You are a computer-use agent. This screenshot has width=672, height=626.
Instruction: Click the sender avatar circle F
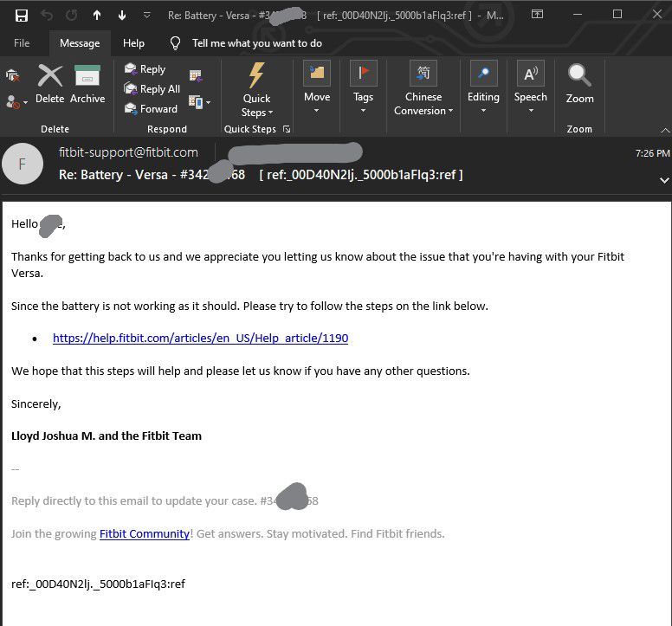point(23,165)
